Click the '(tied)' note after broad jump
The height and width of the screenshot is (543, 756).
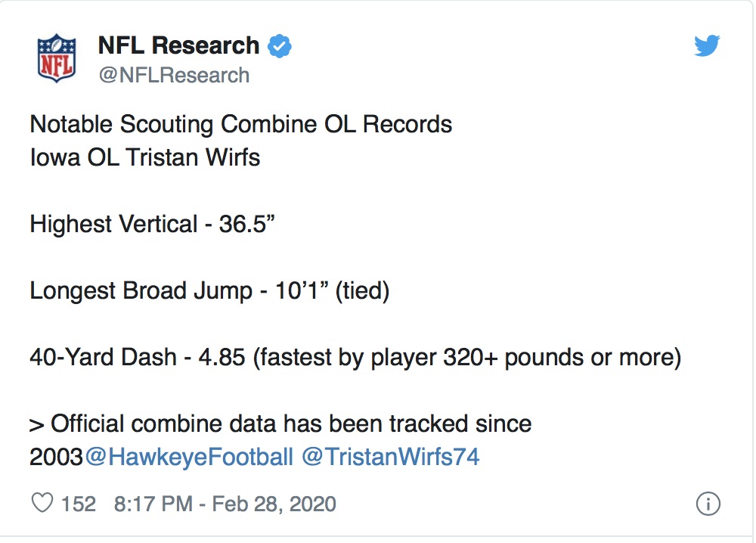click(x=363, y=291)
